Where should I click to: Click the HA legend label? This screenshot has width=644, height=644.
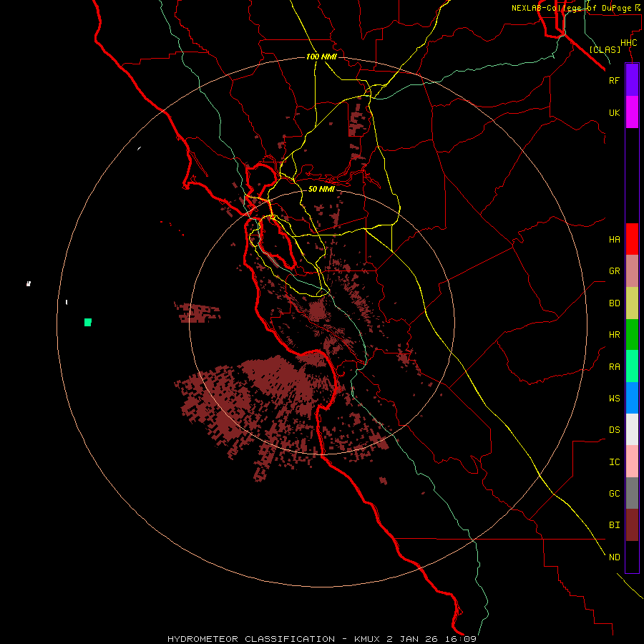coord(614,239)
